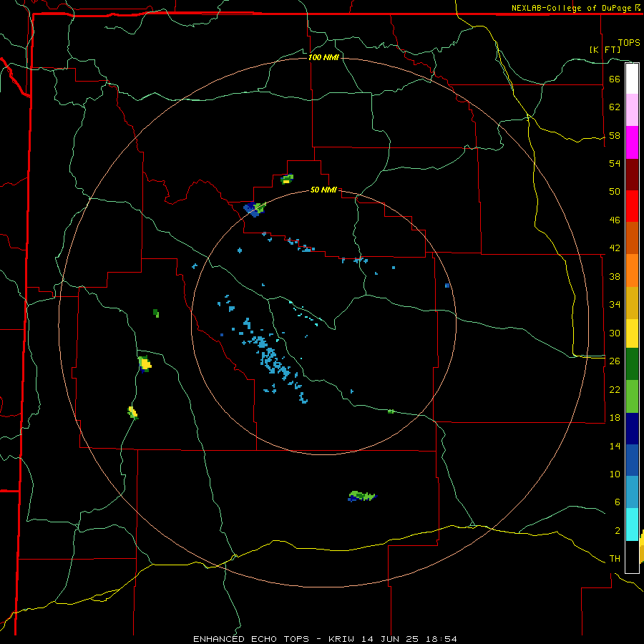Viewport: 644px width, 644px height.
Task: Click the 50 NMI range ring label
Action: pyautogui.click(x=323, y=190)
